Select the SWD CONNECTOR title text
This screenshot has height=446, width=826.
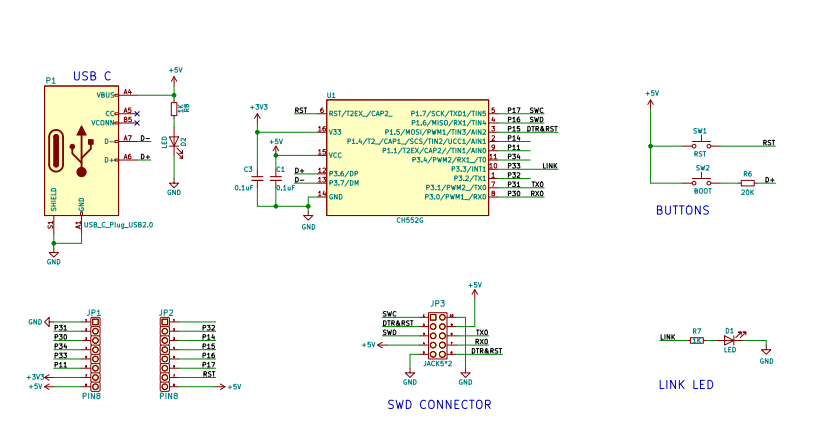439,405
